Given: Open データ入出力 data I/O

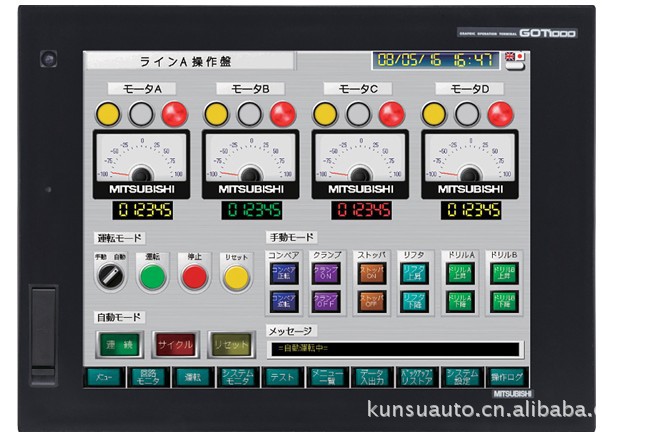Looking at the screenshot, I should [x=372, y=377].
